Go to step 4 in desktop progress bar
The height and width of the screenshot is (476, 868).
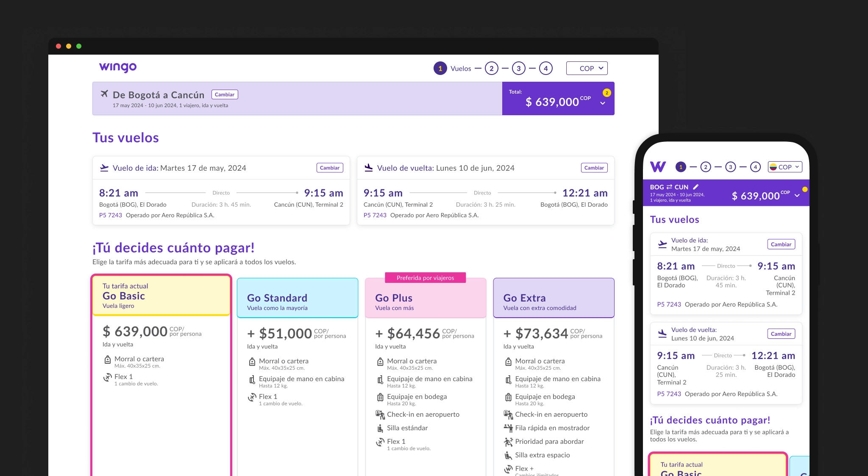546,68
